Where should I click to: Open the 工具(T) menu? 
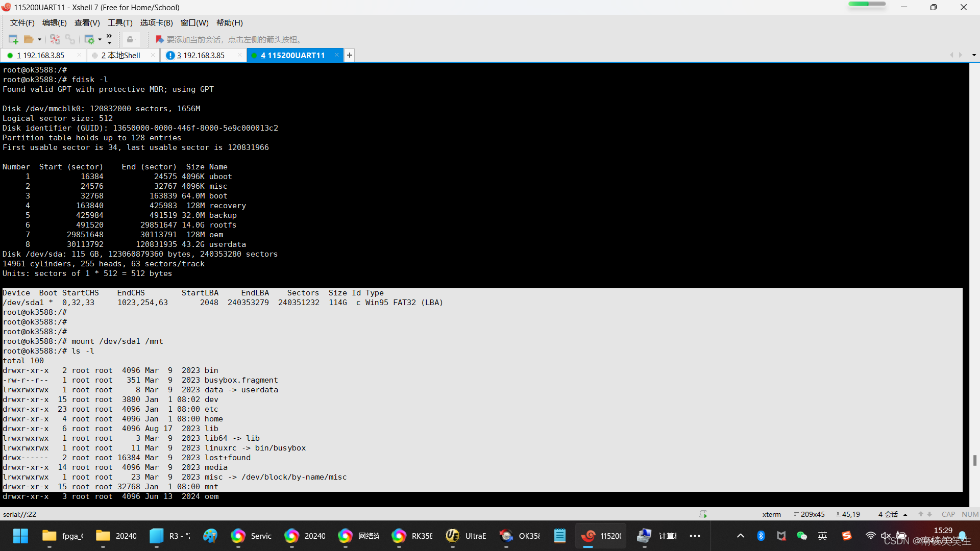pos(120,23)
